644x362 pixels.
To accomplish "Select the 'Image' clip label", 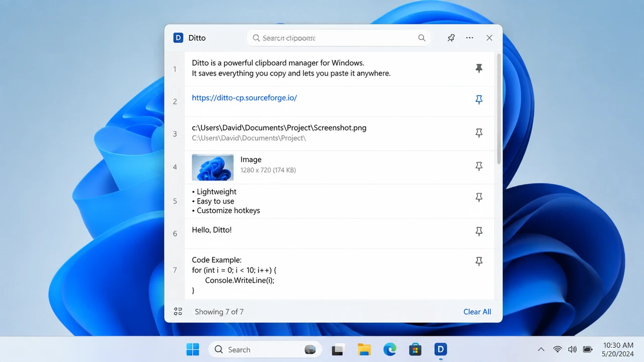I will coord(251,159).
